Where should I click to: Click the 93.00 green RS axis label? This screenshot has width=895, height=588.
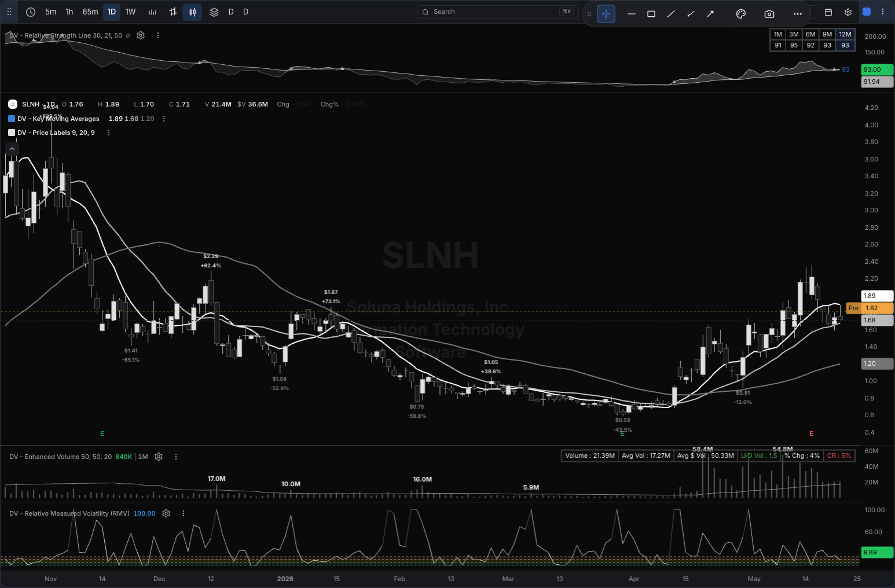point(877,69)
